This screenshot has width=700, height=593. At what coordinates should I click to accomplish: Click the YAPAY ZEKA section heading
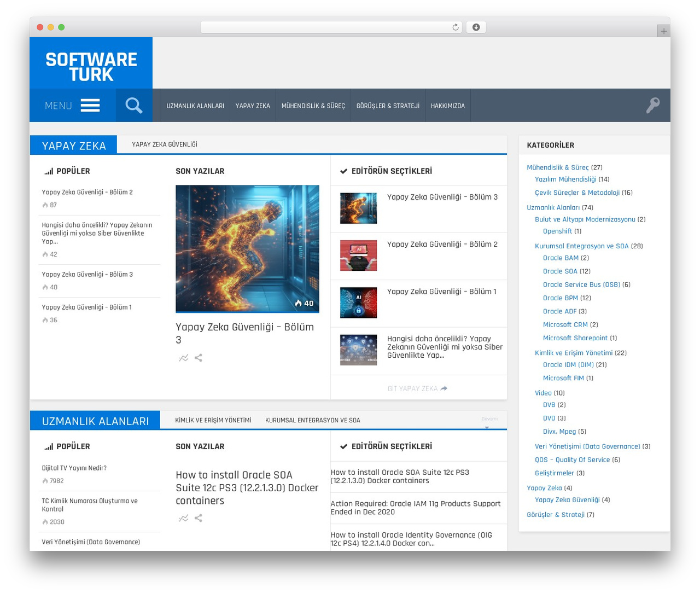tap(74, 146)
